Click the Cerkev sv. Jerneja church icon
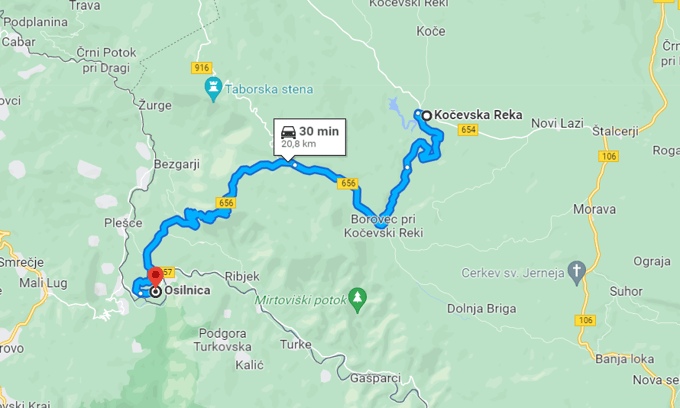Image resolution: width=680 pixels, height=408 pixels. tap(576, 272)
